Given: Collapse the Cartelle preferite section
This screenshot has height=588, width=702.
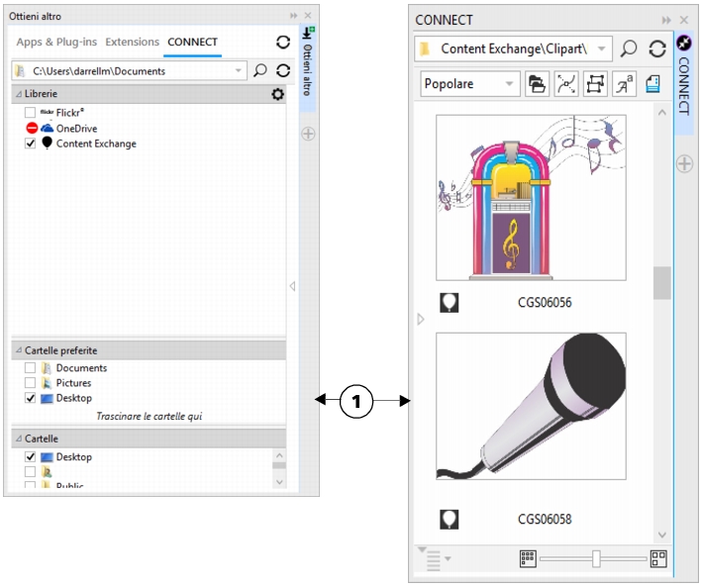Looking at the screenshot, I should coord(17,350).
